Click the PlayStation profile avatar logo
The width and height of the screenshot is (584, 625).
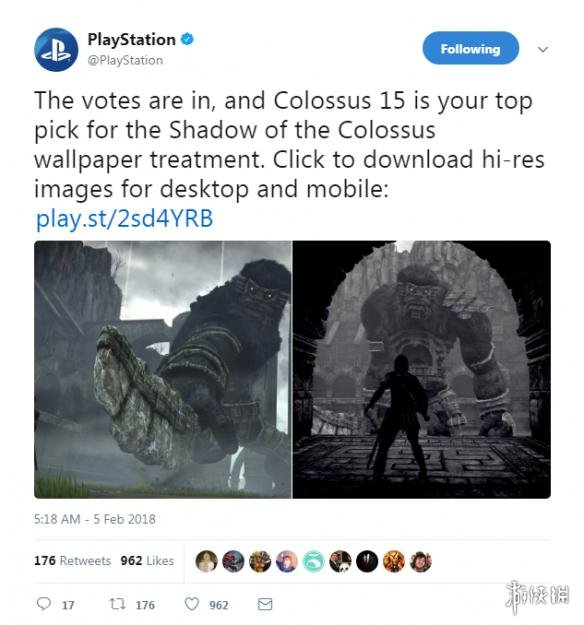coord(56,50)
